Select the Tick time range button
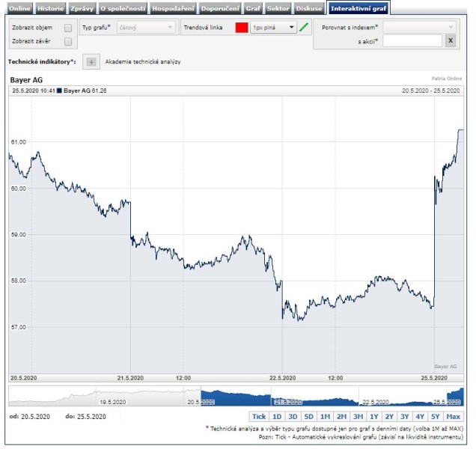Image resolution: width=476 pixels, height=449 pixels. 258,416
